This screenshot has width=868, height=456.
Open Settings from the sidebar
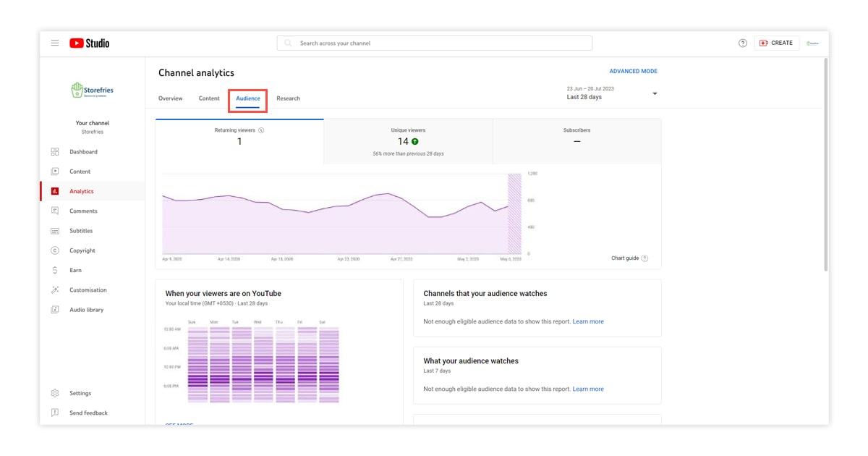tap(80, 393)
